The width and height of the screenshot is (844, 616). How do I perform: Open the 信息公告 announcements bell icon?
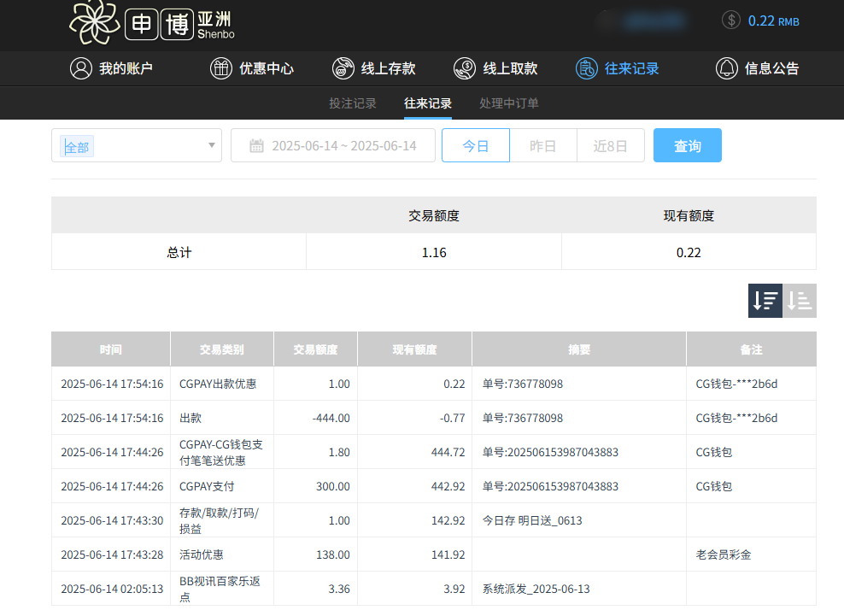727,68
